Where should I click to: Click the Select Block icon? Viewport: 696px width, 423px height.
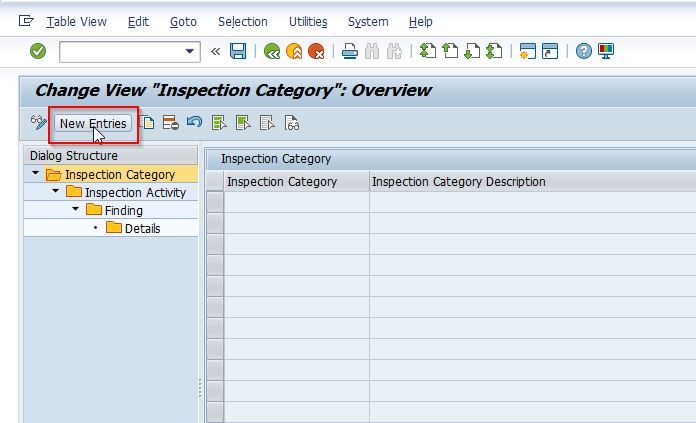243,123
